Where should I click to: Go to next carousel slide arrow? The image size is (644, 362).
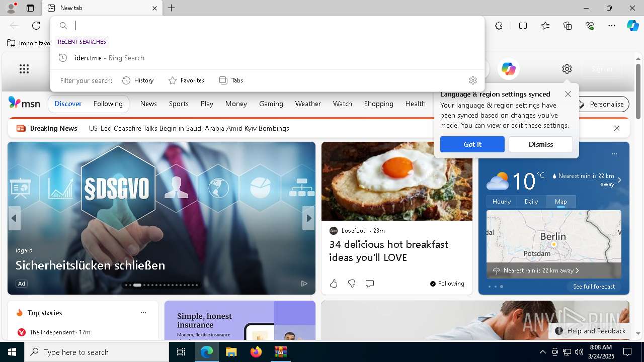point(309,218)
